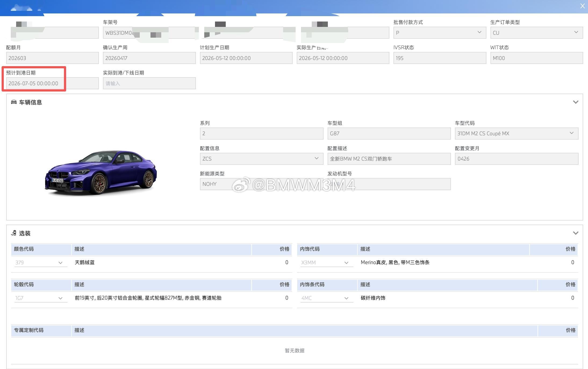Image resolution: width=588 pixels, height=369 pixels.
Task: Click the WIT状态 field M100
Action: tap(536, 58)
